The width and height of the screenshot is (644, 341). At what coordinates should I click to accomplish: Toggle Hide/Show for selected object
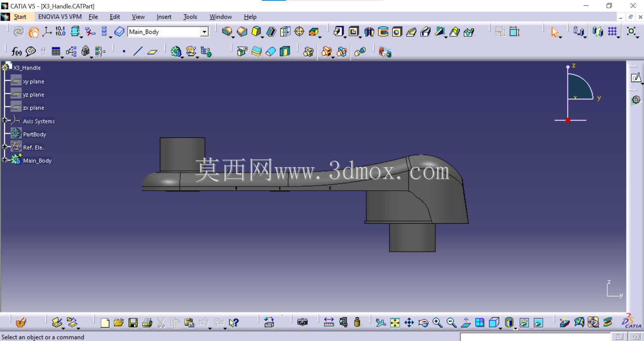coord(524,323)
